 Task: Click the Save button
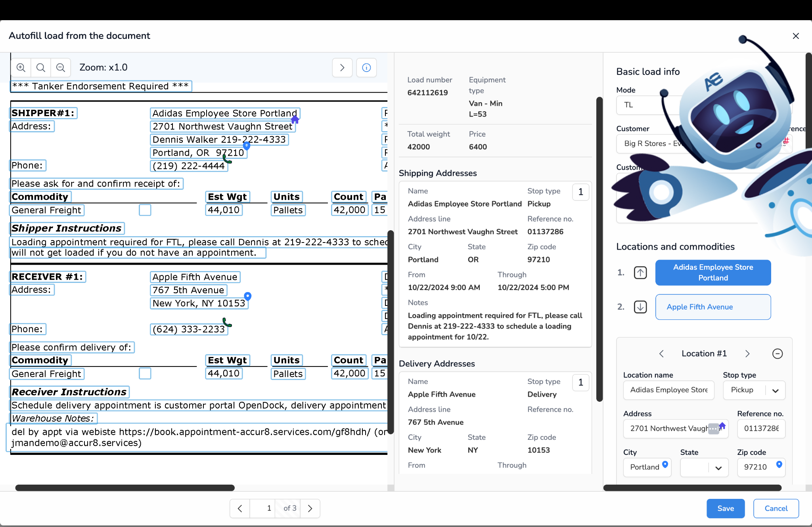coord(726,508)
